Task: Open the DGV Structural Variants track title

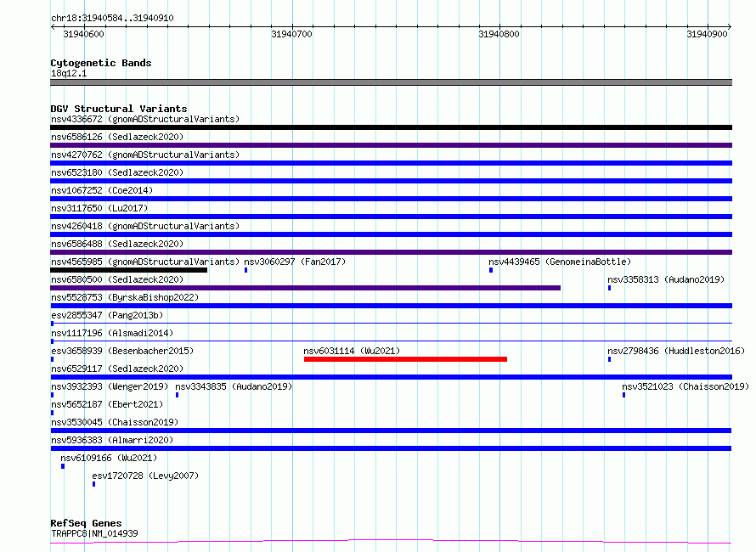Action: 119,109
